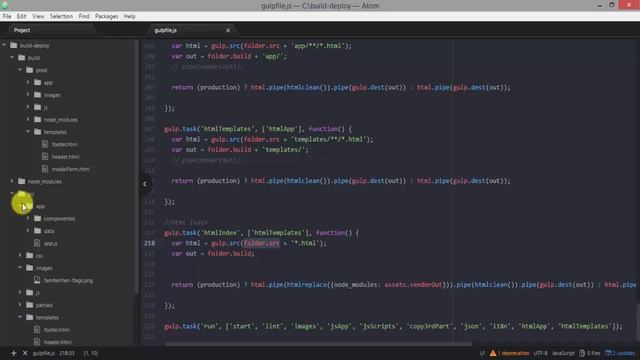Expand the images folder chevron under prod
The height and width of the screenshot is (360, 640).
(28, 95)
